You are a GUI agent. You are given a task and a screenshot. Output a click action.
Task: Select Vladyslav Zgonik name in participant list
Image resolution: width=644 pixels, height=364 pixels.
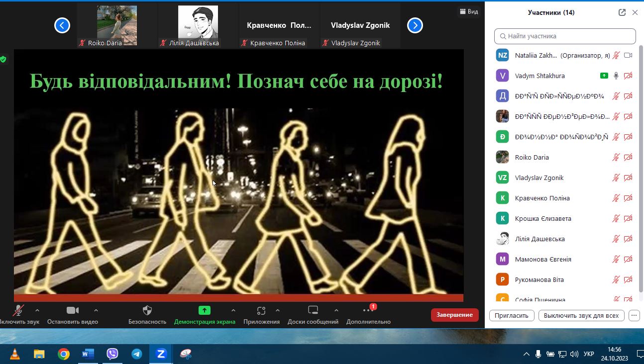point(539,178)
